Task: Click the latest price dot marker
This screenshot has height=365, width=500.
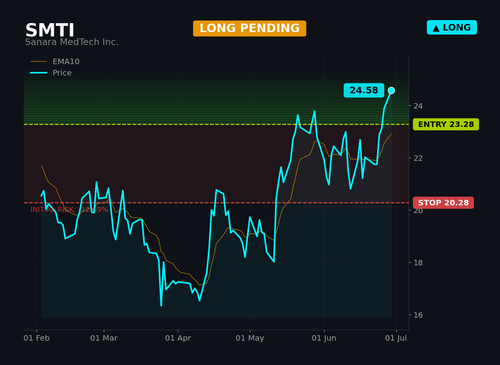Action: 391,90
